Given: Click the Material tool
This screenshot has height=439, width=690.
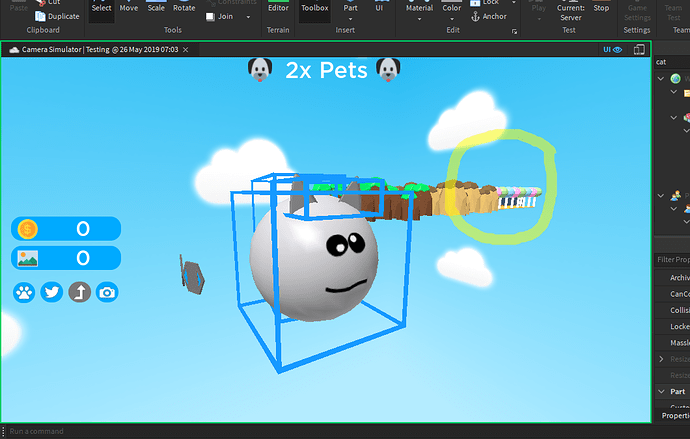Looking at the screenshot, I should tap(419, 7).
